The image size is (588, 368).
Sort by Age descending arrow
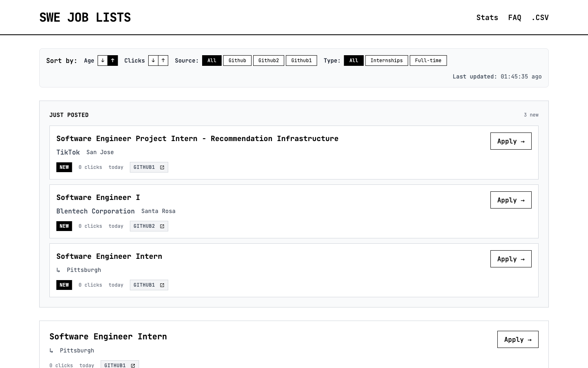(x=103, y=61)
